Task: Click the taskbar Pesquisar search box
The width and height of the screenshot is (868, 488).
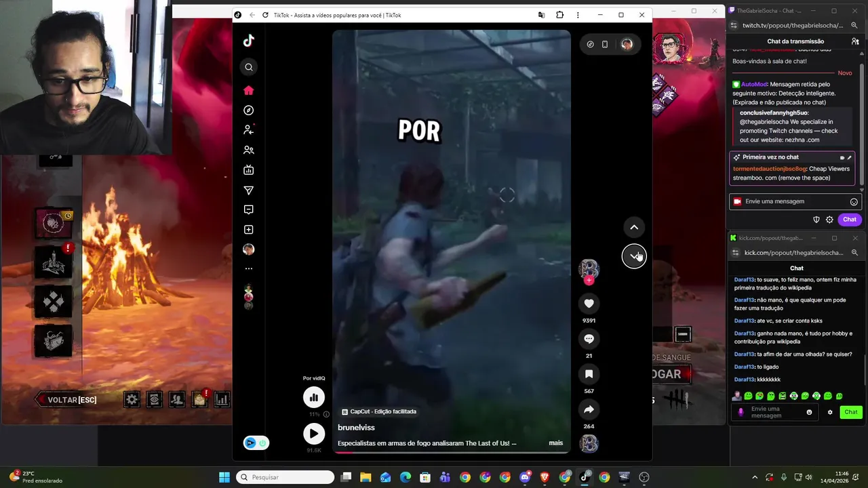Action: (285, 477)
